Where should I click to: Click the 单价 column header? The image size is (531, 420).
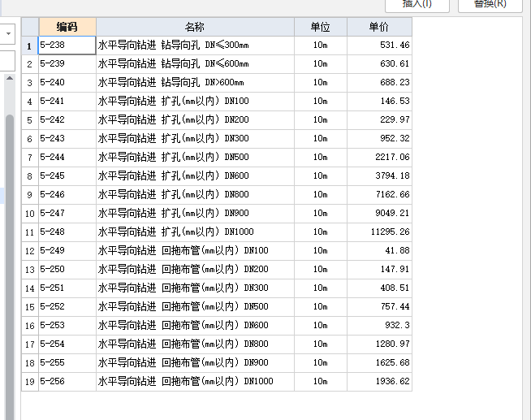(379, 27)
